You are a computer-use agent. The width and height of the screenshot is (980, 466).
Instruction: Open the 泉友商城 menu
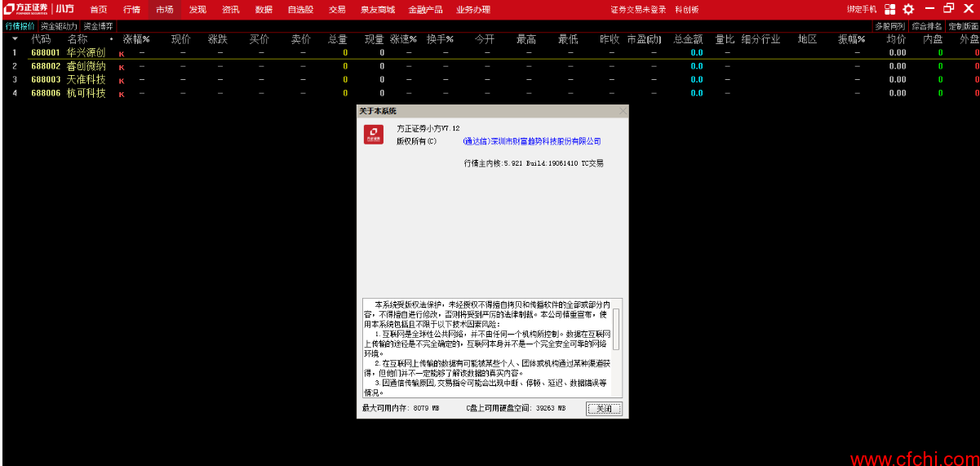[x=378, y=10]
